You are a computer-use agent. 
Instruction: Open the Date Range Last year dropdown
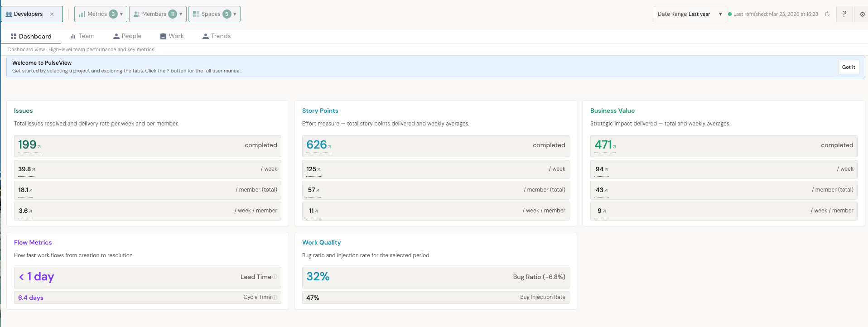coord(690,14)
